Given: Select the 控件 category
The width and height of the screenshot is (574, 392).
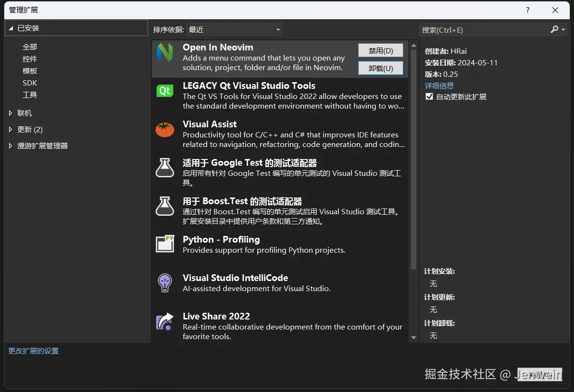Looking at the screenshot, I should [x=30, y=59].
